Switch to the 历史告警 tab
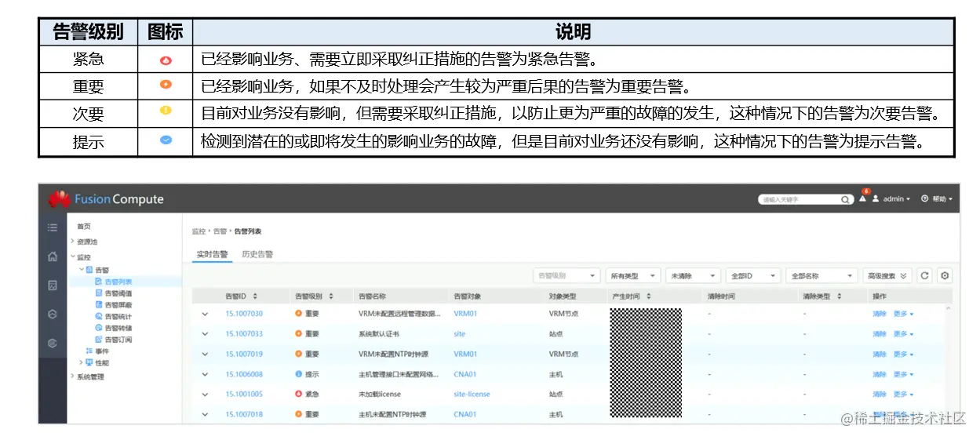This screenshot has height=440, width=980. [x=257, y=254]
